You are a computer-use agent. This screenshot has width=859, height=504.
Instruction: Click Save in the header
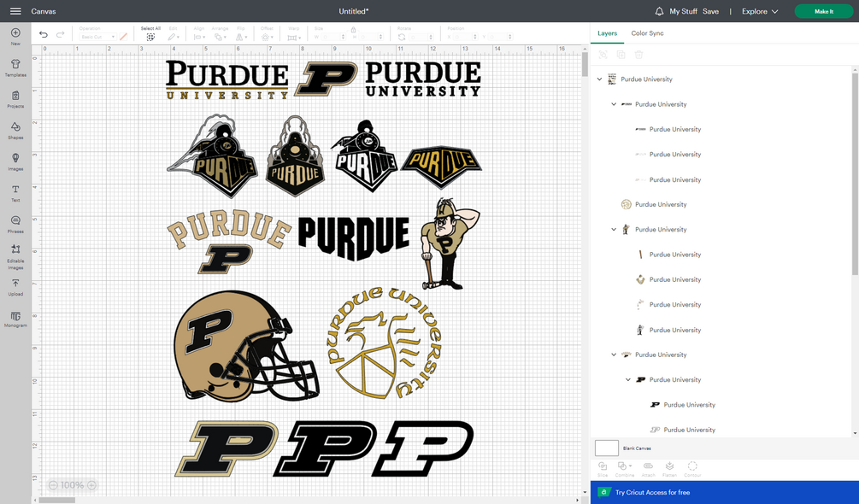710,11
